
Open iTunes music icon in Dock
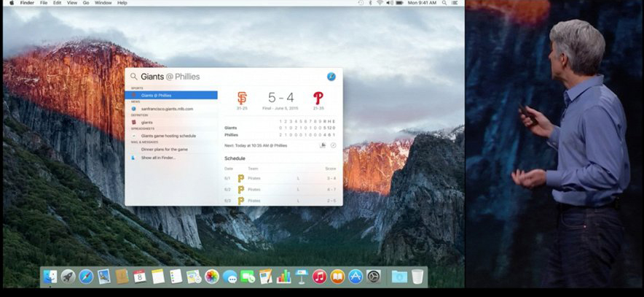coord(320,277)
